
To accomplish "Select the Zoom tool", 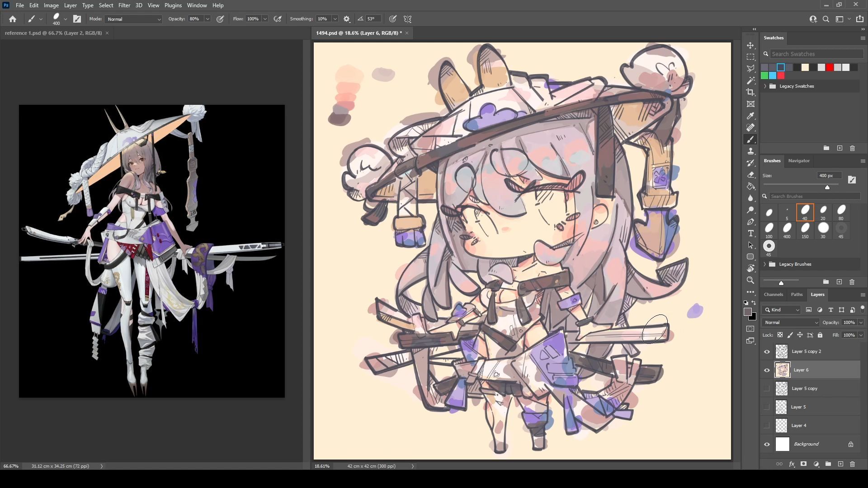I will [x=750, y=280].
